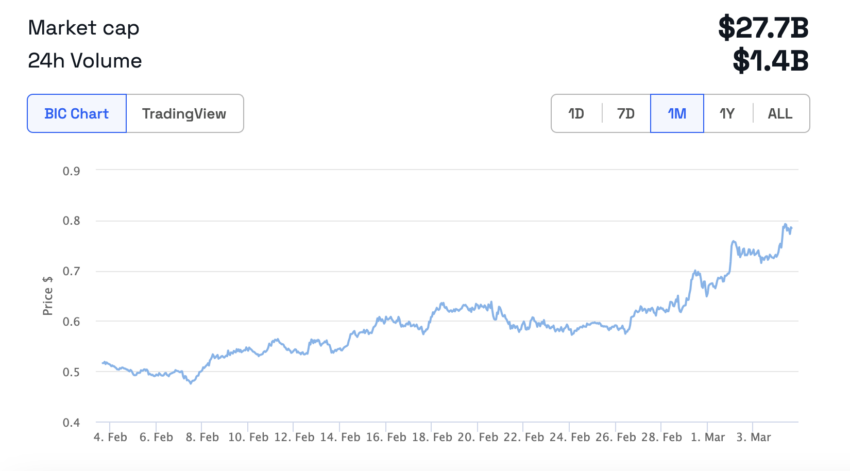This screenshot has height=471, width=850.
Task: Show ALL price history
Action: tap(780, 113)
